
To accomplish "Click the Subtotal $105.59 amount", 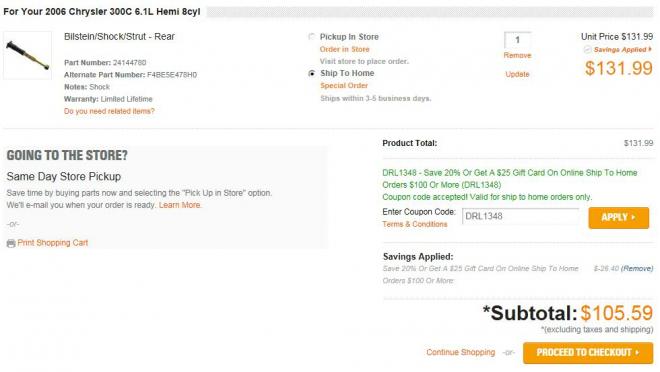I will coord(617,313).
